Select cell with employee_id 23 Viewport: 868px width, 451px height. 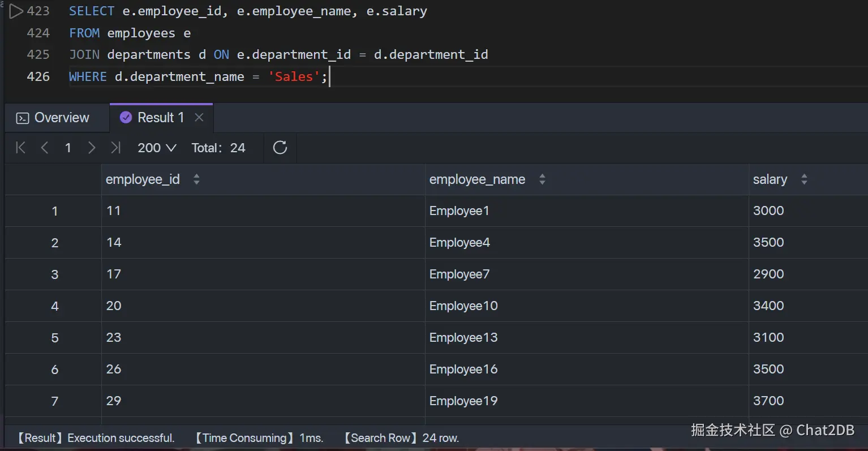pyautogui.click(x=263, y=338)
